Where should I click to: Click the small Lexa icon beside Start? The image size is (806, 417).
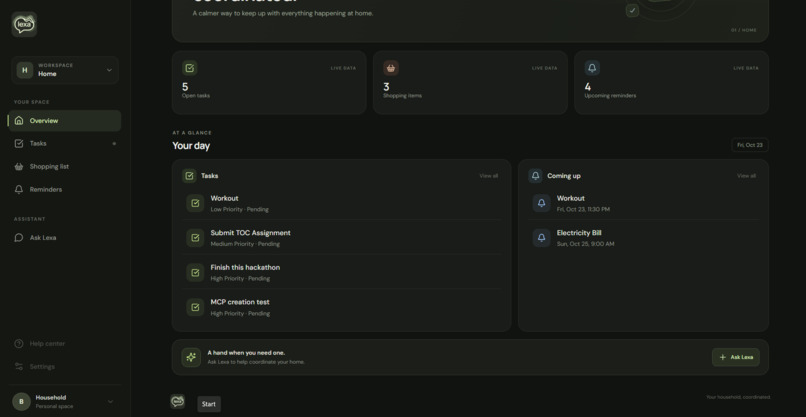tap(177, 401)
